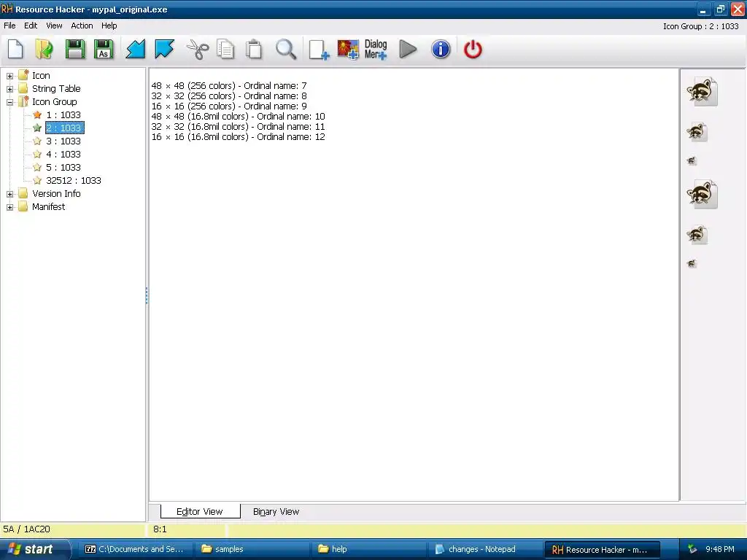Select icon group 1 : 1033
The width and height of the screenshot is (747, 560).
pyautogui.click(x=63, y=114)
